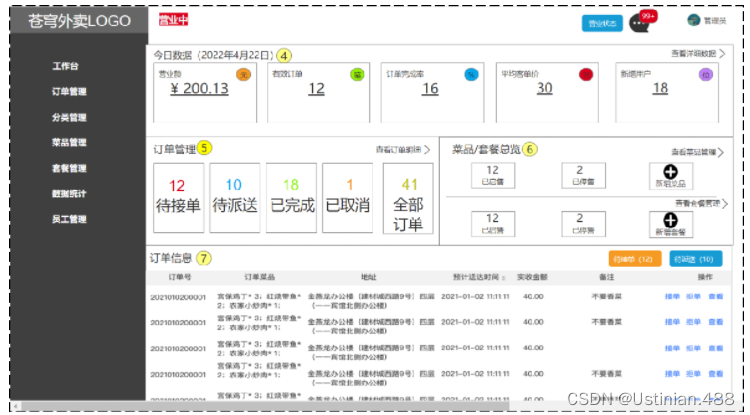Image resolution: width=750 pixels, height=415 pixels.
Task: Click the 管理员 avatar icon
Action: point(694,20)
